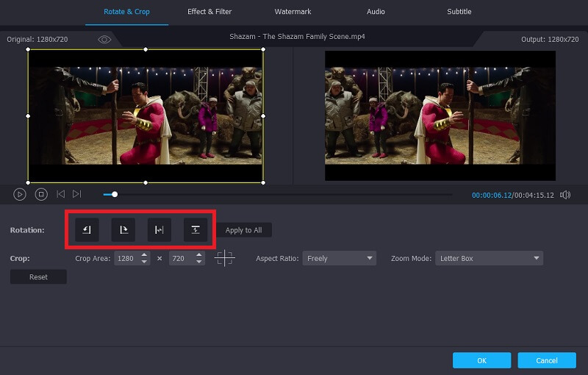
Task: Rotate video 90 degrees right
Action: (x=123, y=230)
